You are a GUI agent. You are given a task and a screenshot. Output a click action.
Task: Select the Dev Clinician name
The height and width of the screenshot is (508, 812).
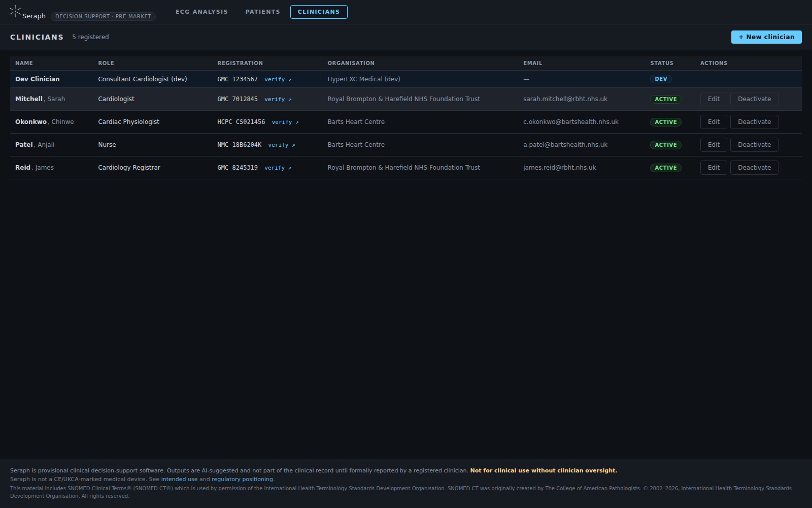37,79
